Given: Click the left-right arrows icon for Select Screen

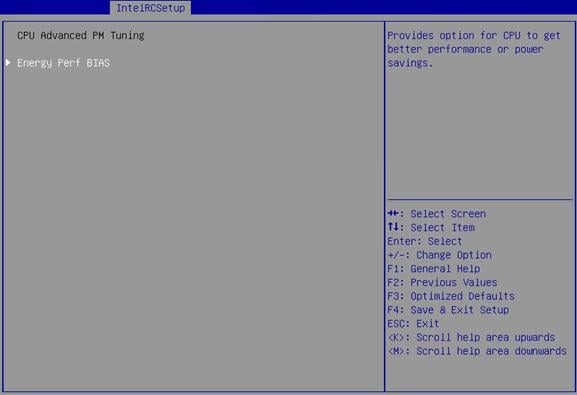Looking at the screenshot, I should point(393,213).
